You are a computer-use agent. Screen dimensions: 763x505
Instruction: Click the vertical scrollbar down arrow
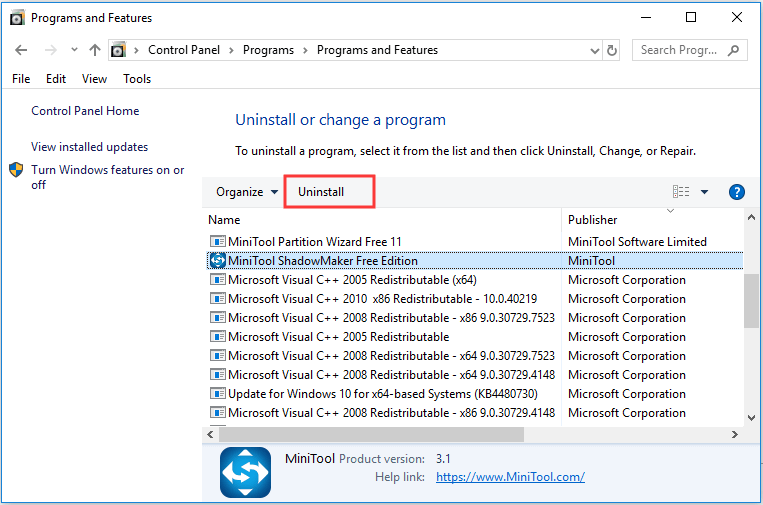(x=751, y=418)
